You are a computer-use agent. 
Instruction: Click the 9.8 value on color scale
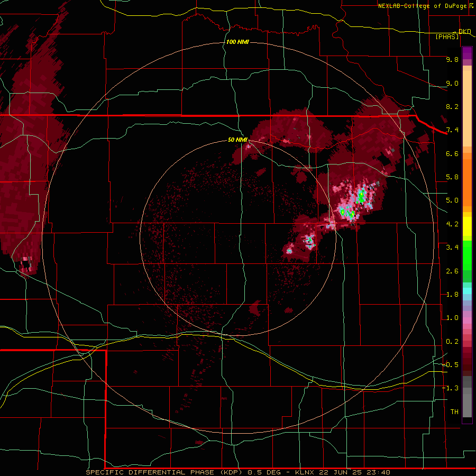[452, 60]
